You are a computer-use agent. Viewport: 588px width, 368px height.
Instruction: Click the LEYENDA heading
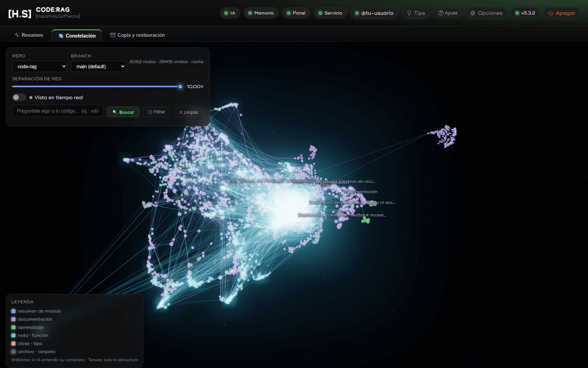coord(23,302)
